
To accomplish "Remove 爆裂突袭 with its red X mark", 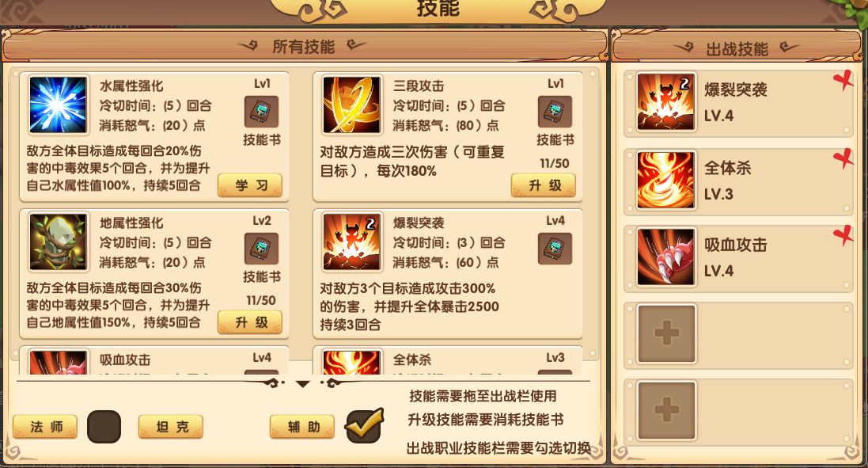I will coord(843,82).
